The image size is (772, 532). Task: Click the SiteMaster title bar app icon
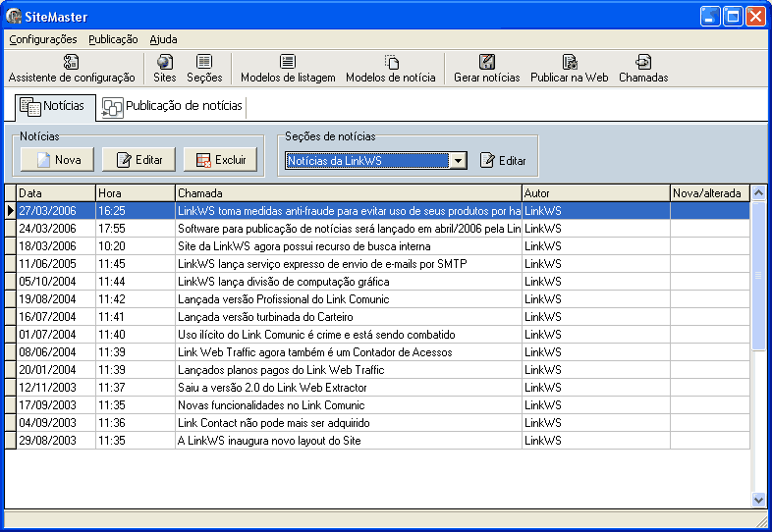(x=14, y=17)
